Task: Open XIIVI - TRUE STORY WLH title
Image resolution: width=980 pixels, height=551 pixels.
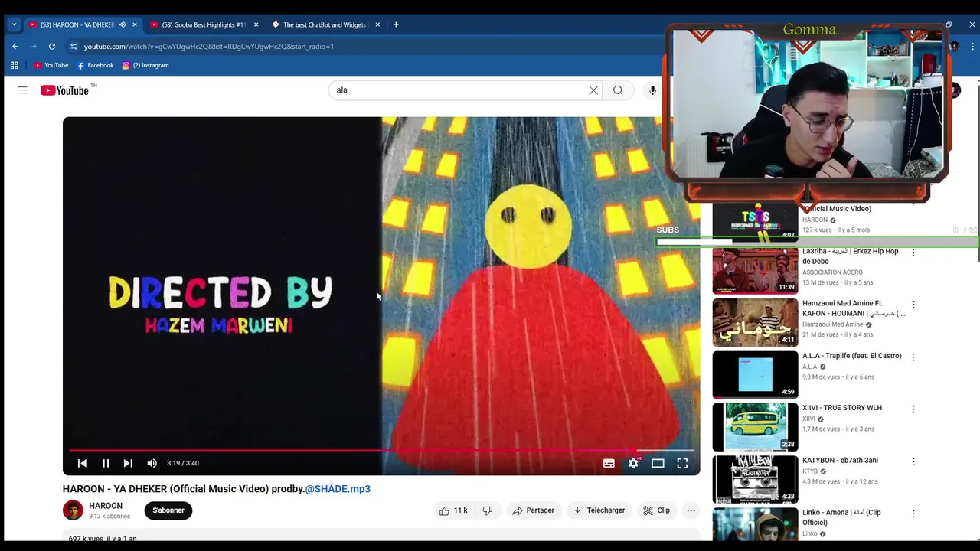Action: pos(842,408)
